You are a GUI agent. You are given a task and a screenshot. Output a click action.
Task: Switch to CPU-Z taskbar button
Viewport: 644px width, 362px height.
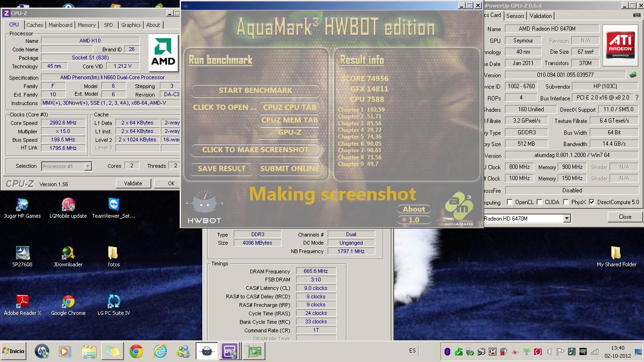tap(230, 351)
